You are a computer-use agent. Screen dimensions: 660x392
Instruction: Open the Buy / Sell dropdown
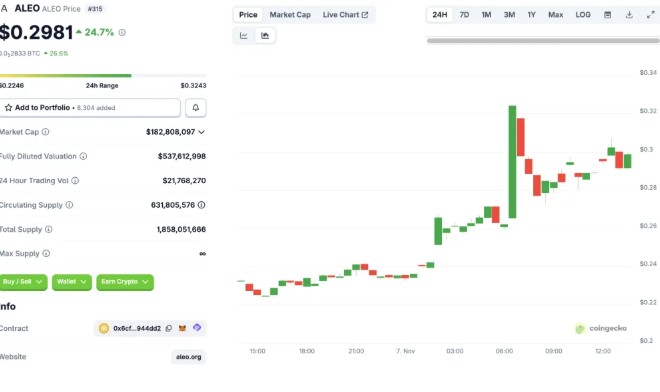tap(23, 282)
